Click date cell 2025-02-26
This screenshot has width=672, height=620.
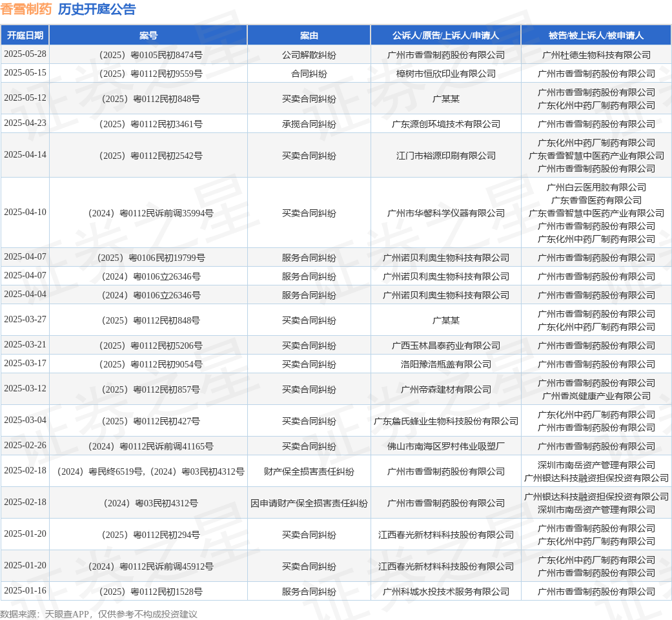(x=25, y=446)
